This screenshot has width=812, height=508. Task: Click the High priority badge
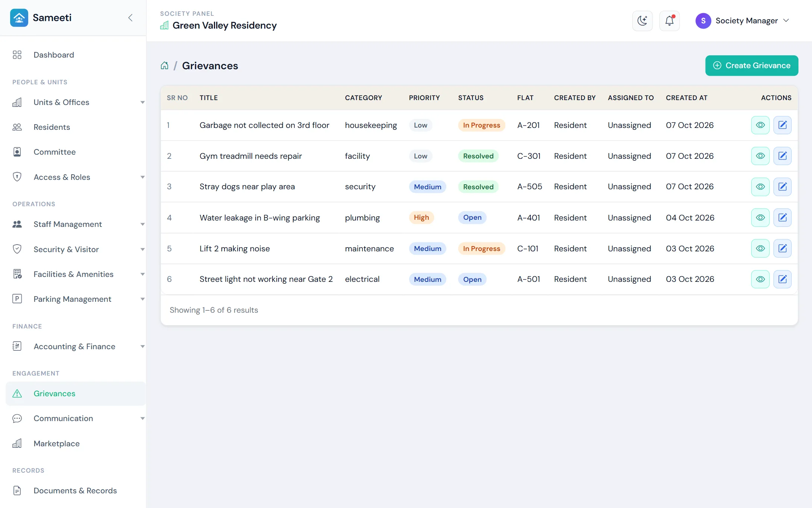coord(421,217)
